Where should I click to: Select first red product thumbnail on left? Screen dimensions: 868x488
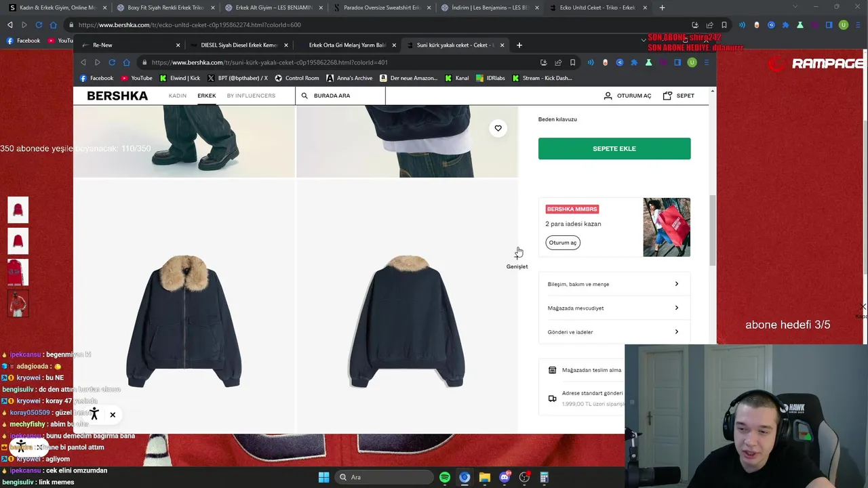18,211
